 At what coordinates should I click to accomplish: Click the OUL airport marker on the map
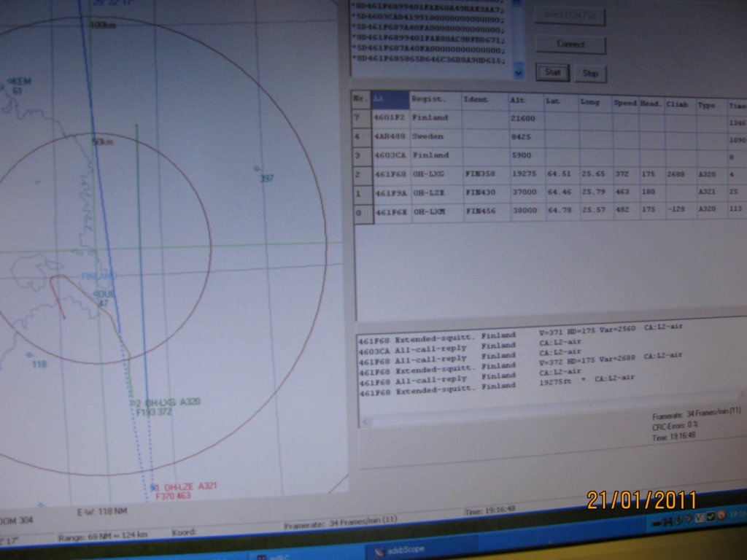tap(96, 295)
